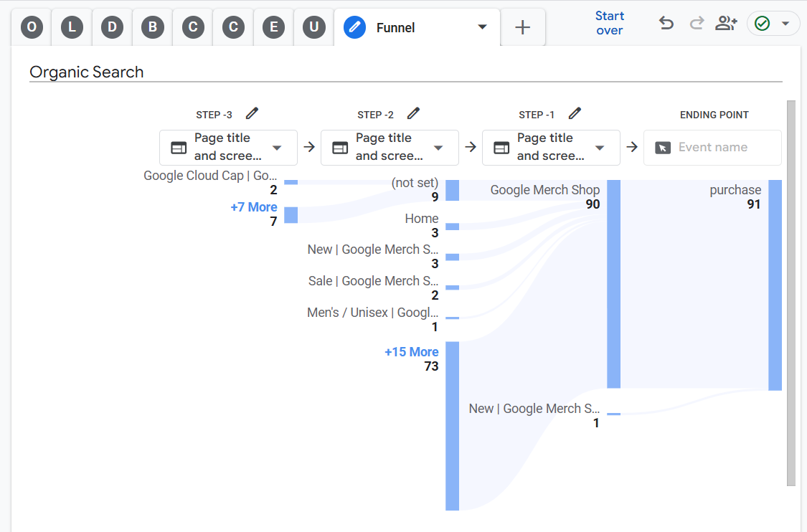Open the Funnel tab dropdown arrow
This screenshot has height=532, width=807.
pyautogui.click(x=482, y=27)
